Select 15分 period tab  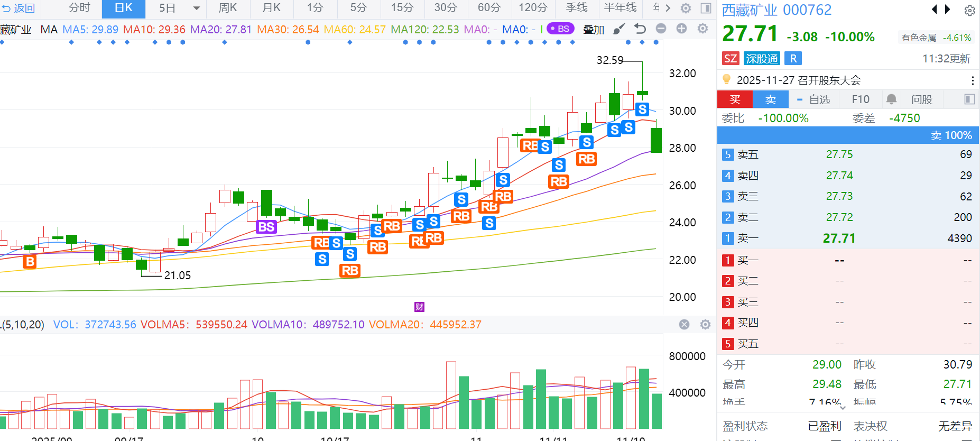(402, 8)
